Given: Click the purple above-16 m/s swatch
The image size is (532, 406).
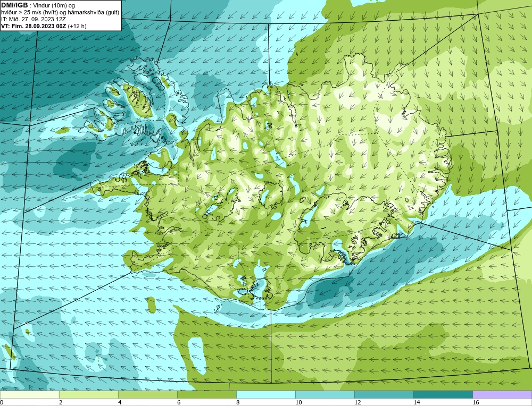Looking at the screenshot, I should pyautogui.click(x=502, y=394).
